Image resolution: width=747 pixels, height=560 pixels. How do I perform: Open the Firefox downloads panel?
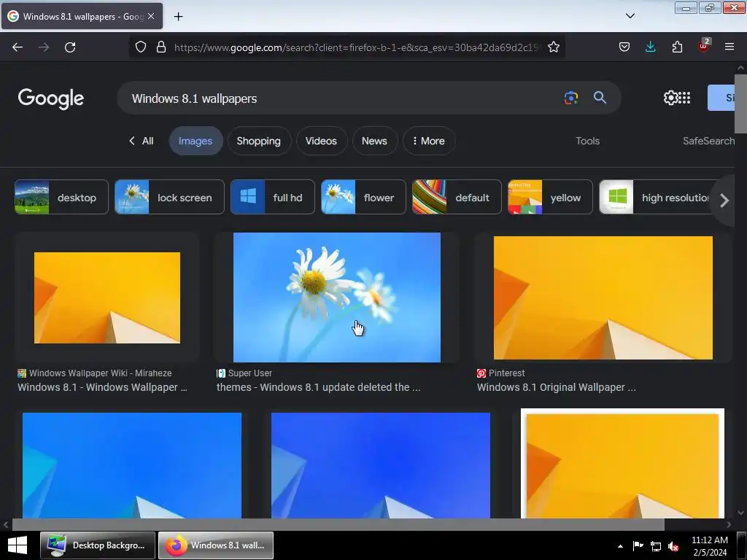(650, 47)
